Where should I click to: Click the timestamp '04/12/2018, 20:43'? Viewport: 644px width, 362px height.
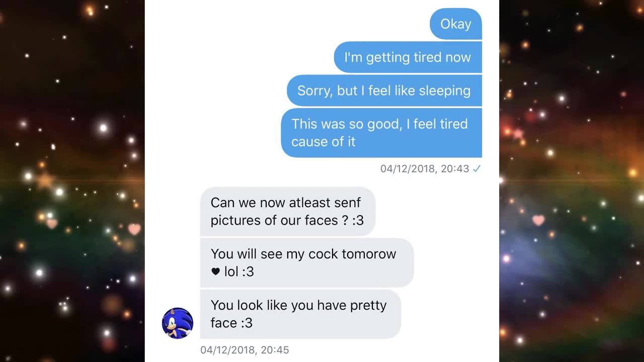pos(424,169)
